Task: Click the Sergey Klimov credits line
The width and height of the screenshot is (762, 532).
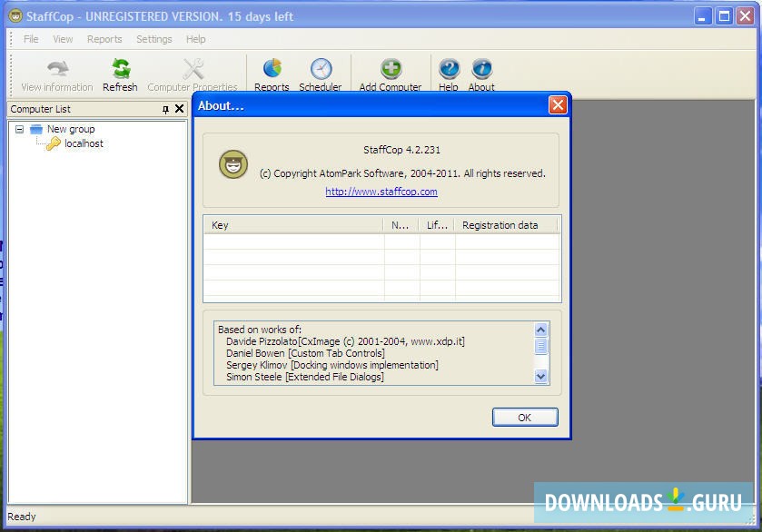Action: click(x=332, y=365)
